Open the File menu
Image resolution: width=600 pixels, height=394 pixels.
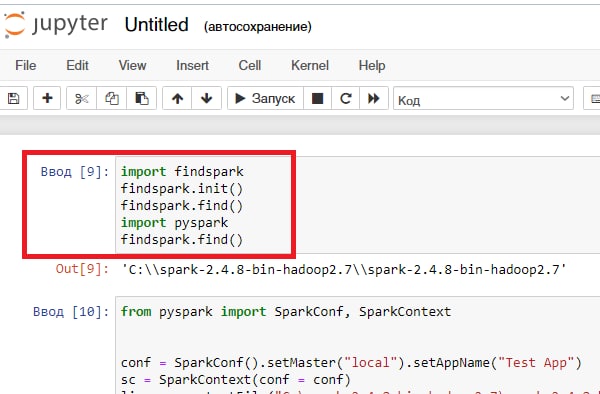(26, 65)
